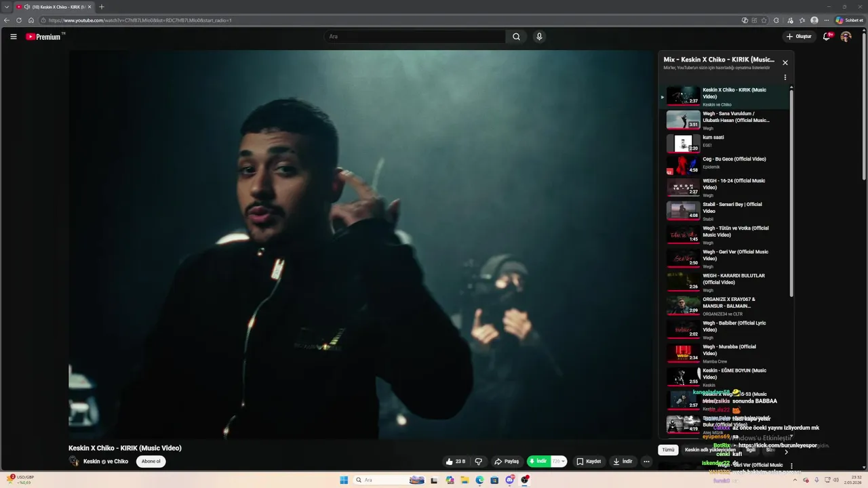This screenshot has width=868, height=488.
Task: Open Mix playlist three-dot options menu
Action: [785, 77]
